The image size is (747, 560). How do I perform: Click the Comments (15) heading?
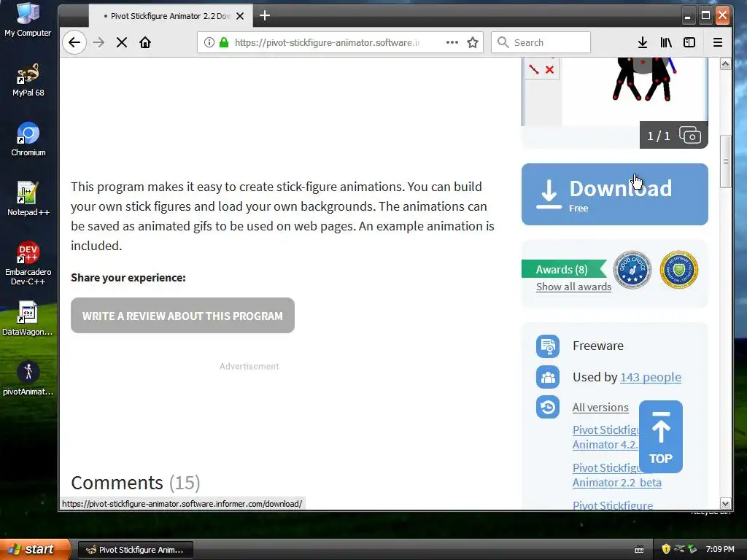pyautogui.click(x=135, y=483)
